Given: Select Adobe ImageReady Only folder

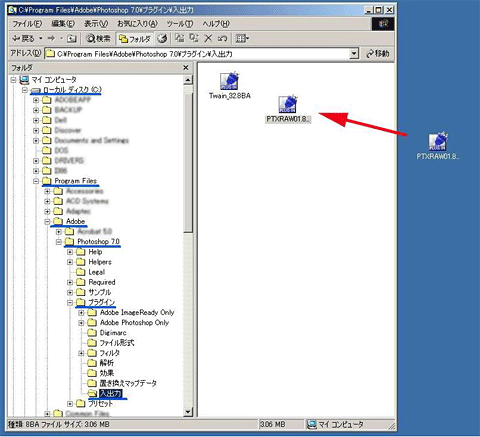Looking at the screenshot, I should [137, 312].
